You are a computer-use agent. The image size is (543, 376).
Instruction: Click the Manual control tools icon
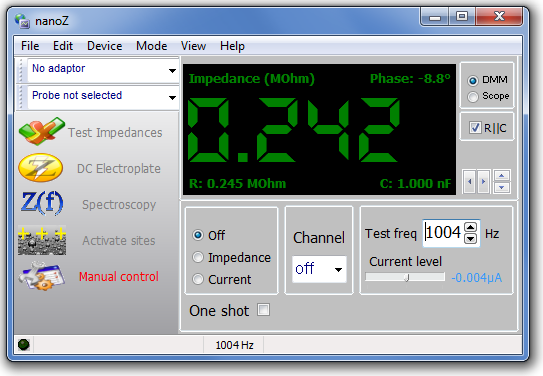[x=42, y=276]
